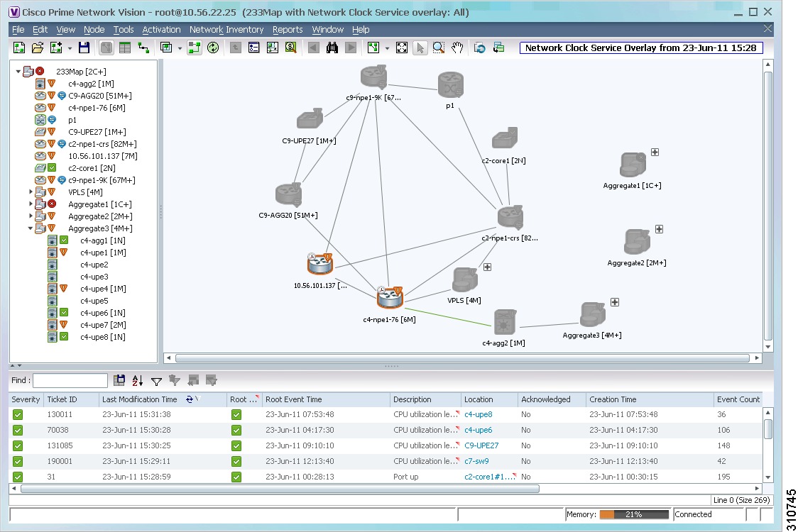Sort by the Severity column header

(26, 399)
